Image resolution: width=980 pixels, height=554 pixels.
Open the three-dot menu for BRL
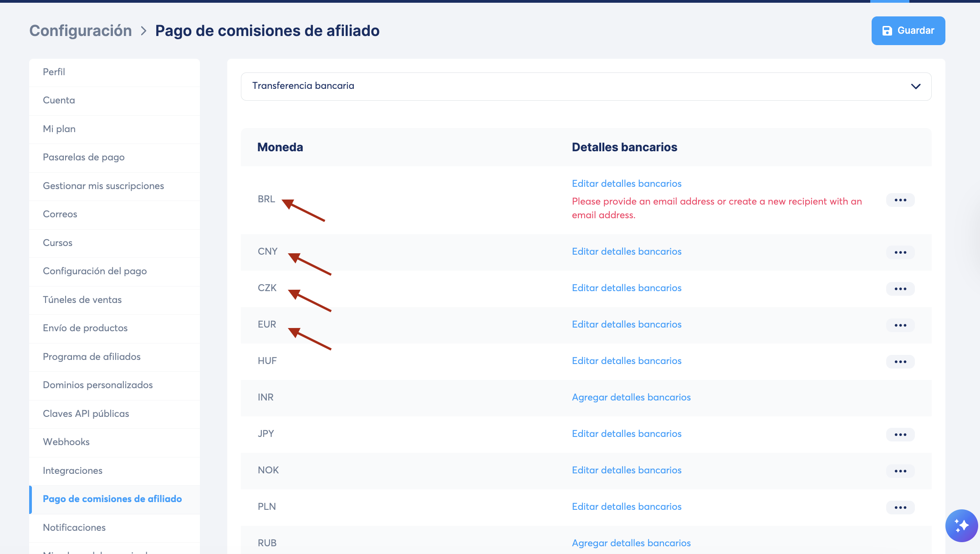(x=900, y=200)
